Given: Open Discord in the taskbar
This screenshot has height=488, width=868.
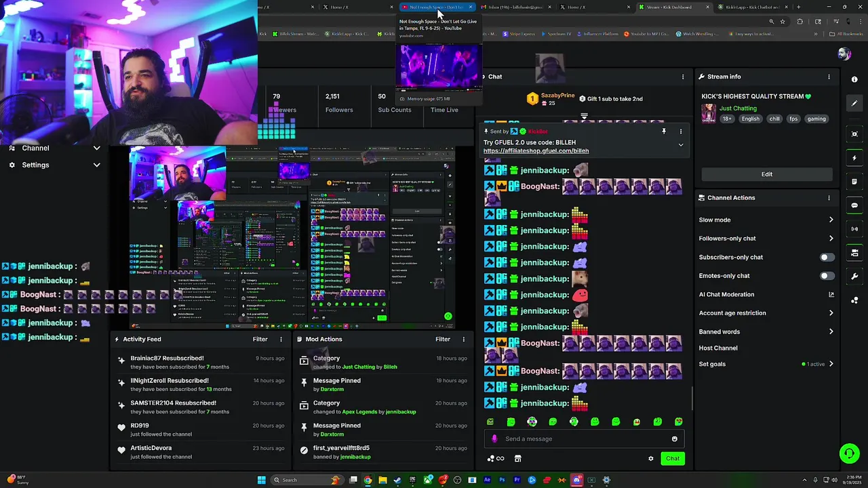Looking at the screenshot, I should click(x=576, y=480).
